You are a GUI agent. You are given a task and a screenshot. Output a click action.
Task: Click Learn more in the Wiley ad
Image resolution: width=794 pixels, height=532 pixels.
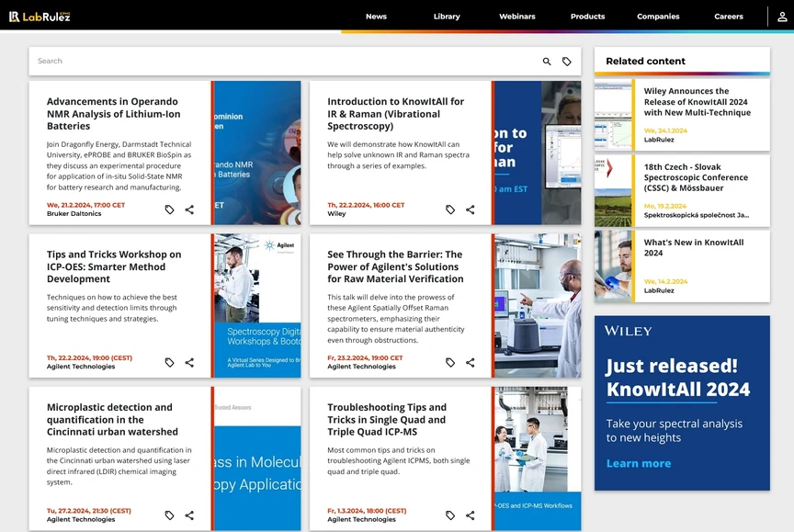coord(639,463)
